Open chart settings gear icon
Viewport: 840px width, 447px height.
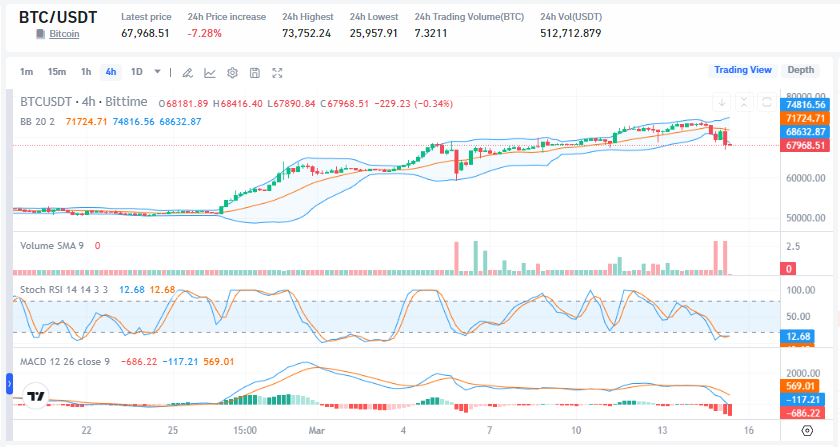(232, 72)
